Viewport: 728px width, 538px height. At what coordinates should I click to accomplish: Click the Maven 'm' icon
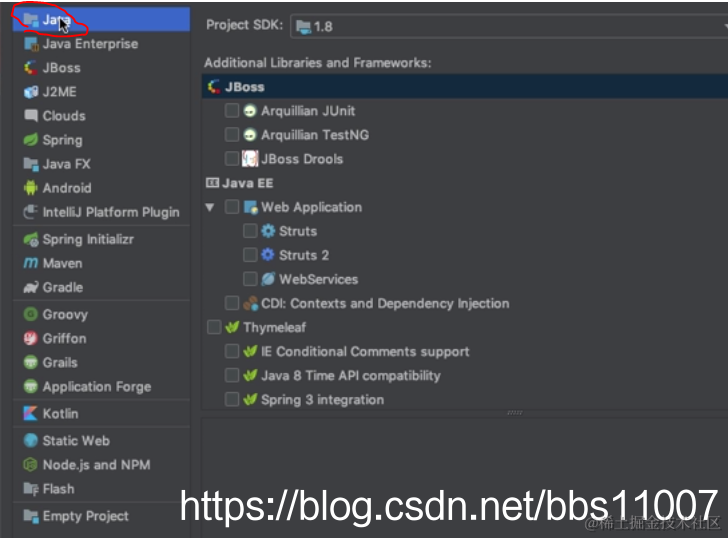point(31,263)
